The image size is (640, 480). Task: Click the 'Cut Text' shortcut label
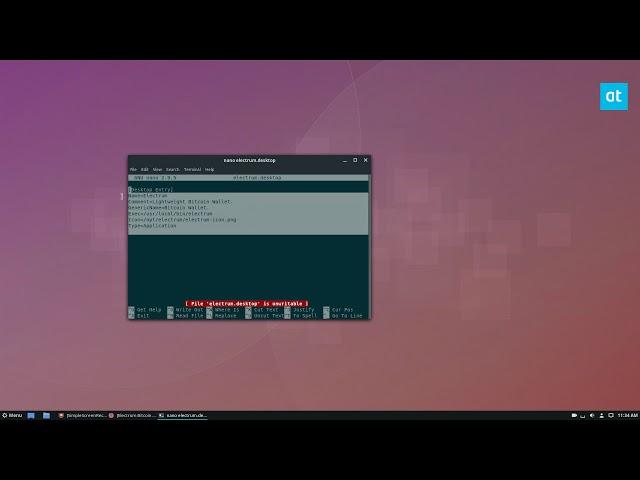point(266,310)
